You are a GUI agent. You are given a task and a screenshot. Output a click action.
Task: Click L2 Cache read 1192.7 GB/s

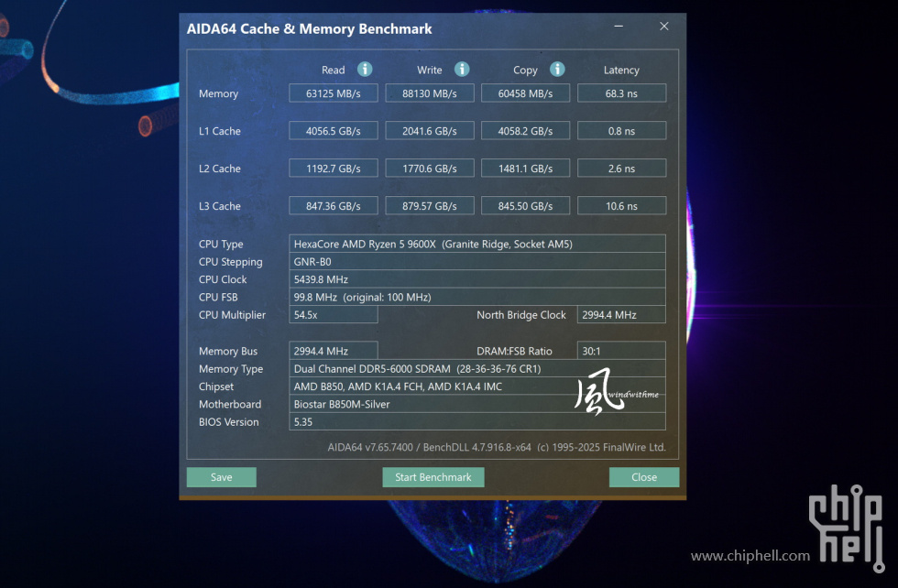tap(334, 169)
